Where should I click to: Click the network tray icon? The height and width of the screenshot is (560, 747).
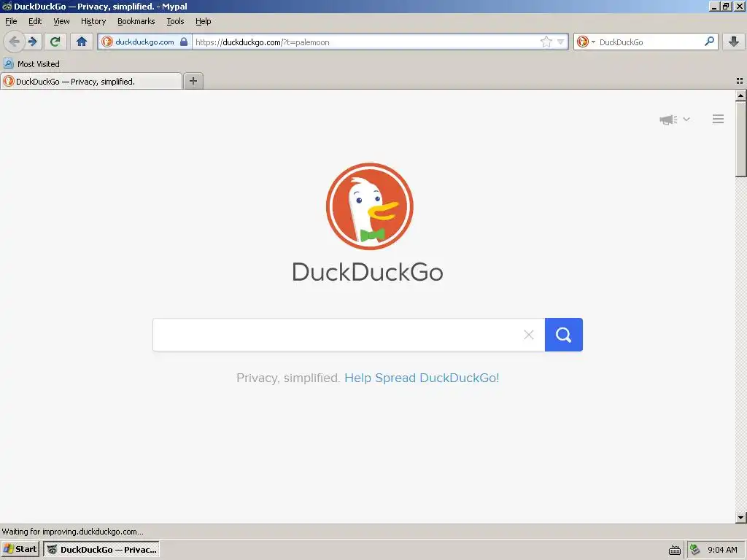(x=695, y=550)
